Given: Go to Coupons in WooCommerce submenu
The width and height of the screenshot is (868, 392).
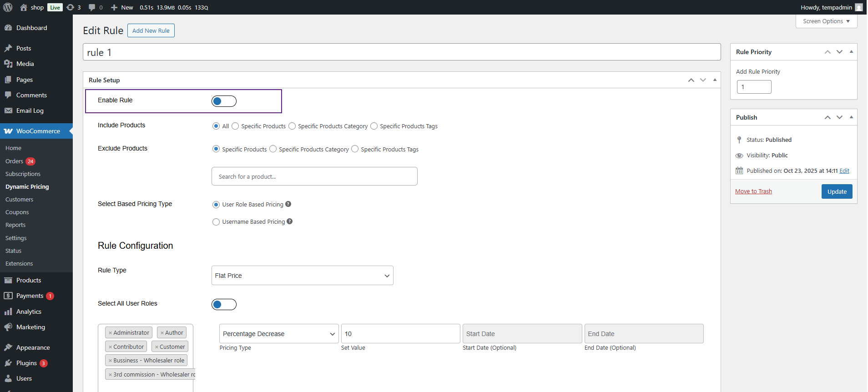Looking at the screenshot, I should [17, 212].
